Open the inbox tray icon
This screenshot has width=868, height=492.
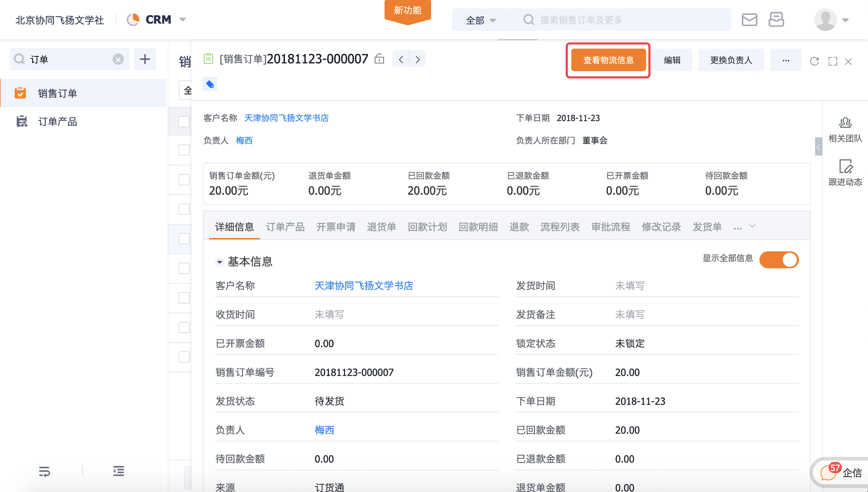coord(776,20)
